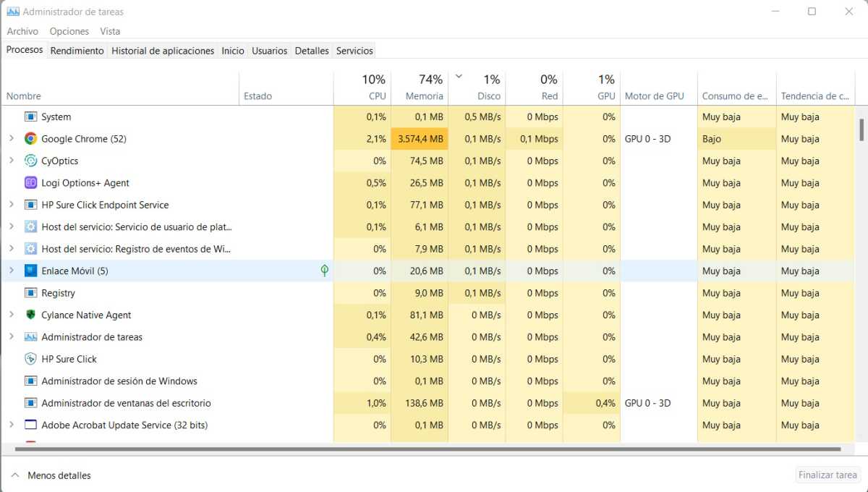Expand the Google Chrome process group

(x=11, y=139)
